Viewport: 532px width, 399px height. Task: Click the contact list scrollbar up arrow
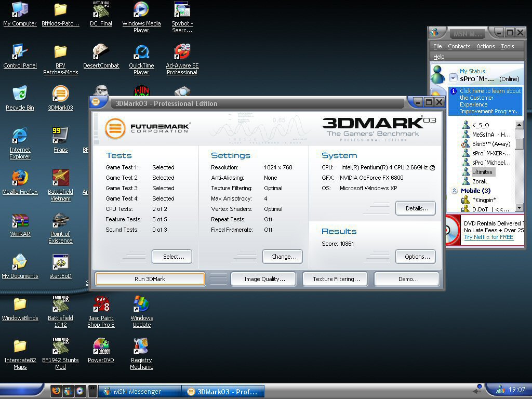point(519,125)
